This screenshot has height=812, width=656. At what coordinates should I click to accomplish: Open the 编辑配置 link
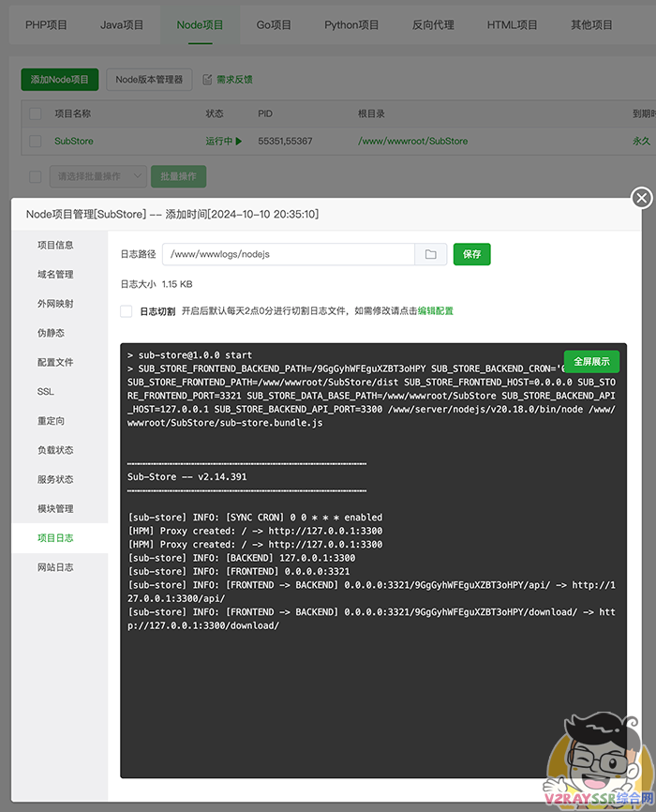pos(436,311)
